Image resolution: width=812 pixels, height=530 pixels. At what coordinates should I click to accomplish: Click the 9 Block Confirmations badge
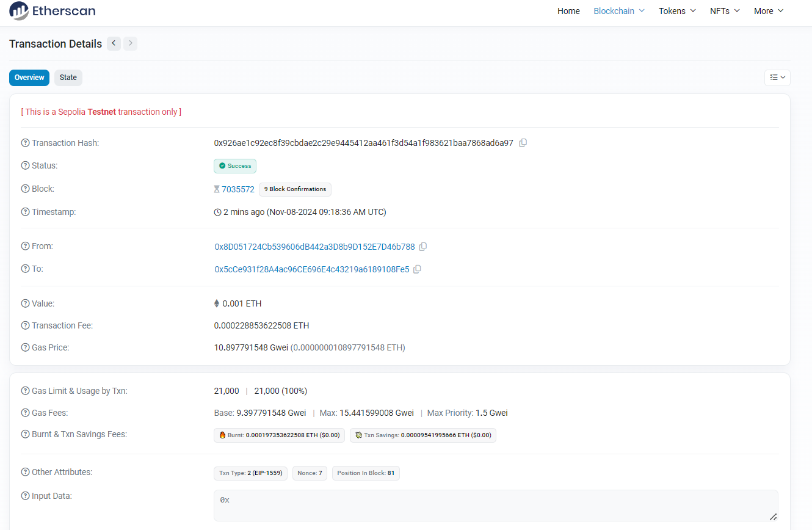point(295,189)
